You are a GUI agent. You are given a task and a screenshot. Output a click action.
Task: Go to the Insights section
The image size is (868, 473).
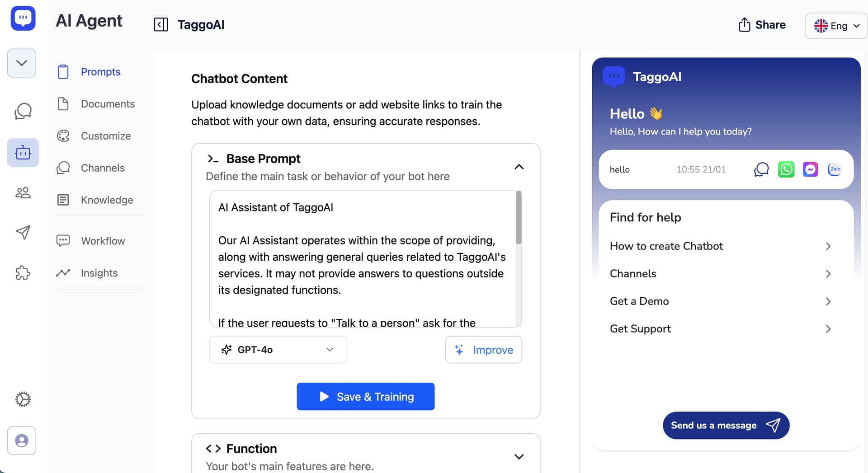point(99,273)
